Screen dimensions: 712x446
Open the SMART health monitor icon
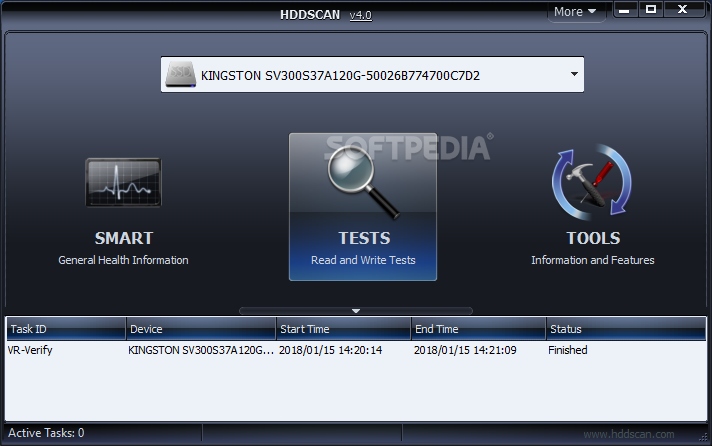tap(123, 183)
